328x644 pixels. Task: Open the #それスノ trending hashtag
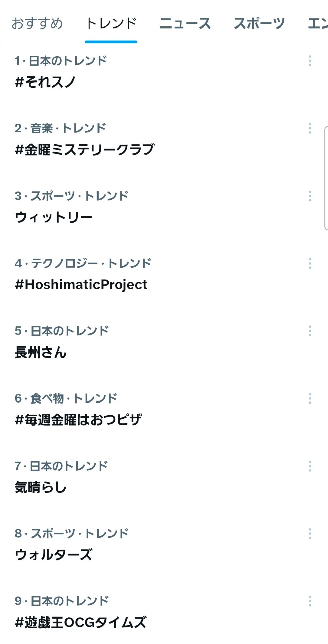(x=46, y=82)
